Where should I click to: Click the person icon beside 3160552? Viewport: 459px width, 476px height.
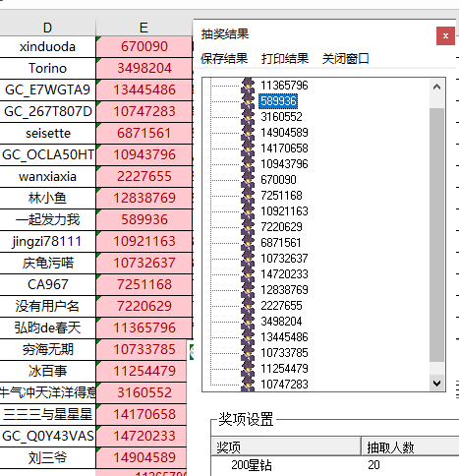(x=248, y=117)
